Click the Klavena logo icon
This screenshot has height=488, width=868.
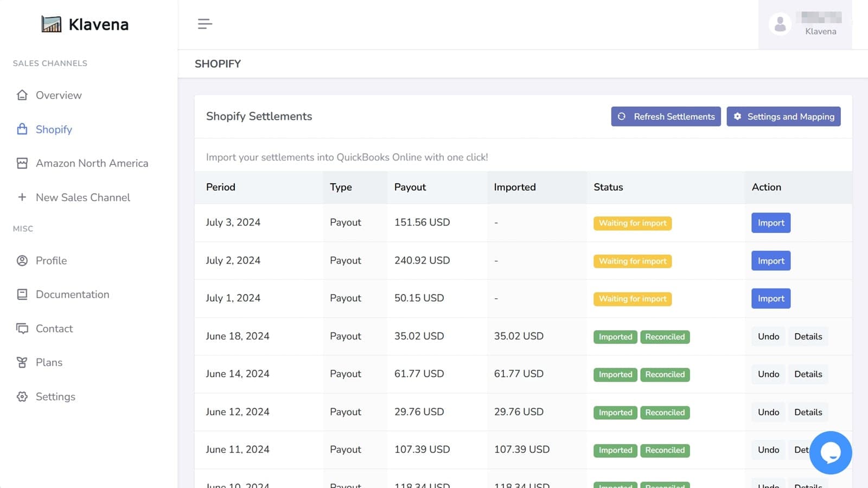point(52,24)
